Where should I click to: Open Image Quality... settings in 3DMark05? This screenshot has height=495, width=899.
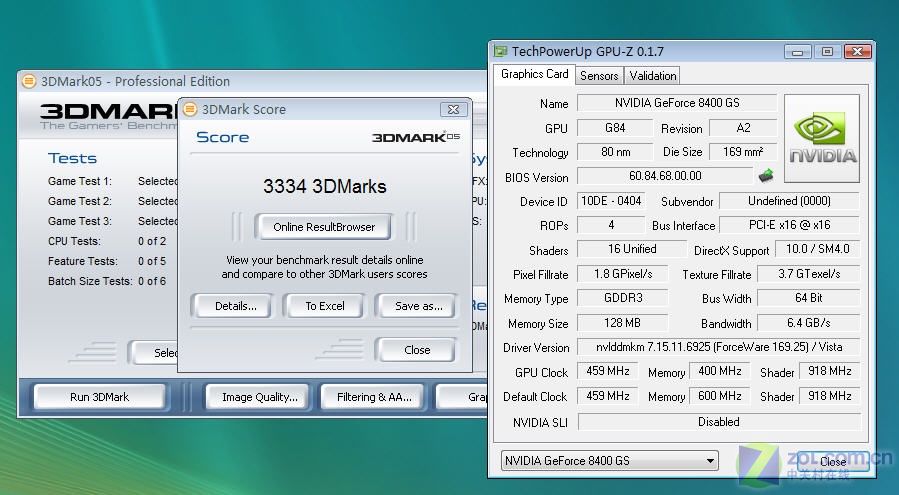[x=259, y=397]
